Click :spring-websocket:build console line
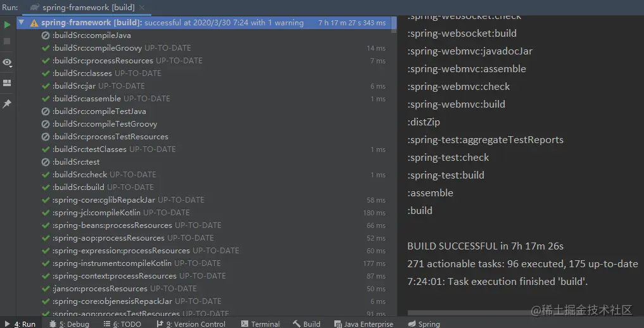The width and height of the screenshot is (644, 328). 462,34
